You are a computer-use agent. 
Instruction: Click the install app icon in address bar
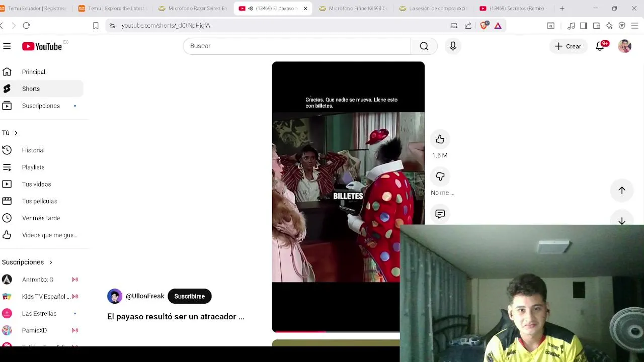pyautogui.click(x=454, y=26)
